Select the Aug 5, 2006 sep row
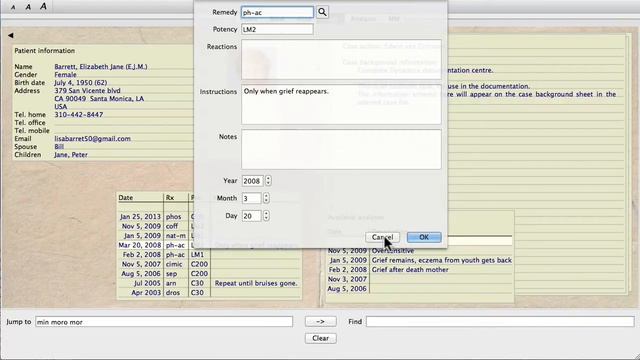 coord(209,273)
